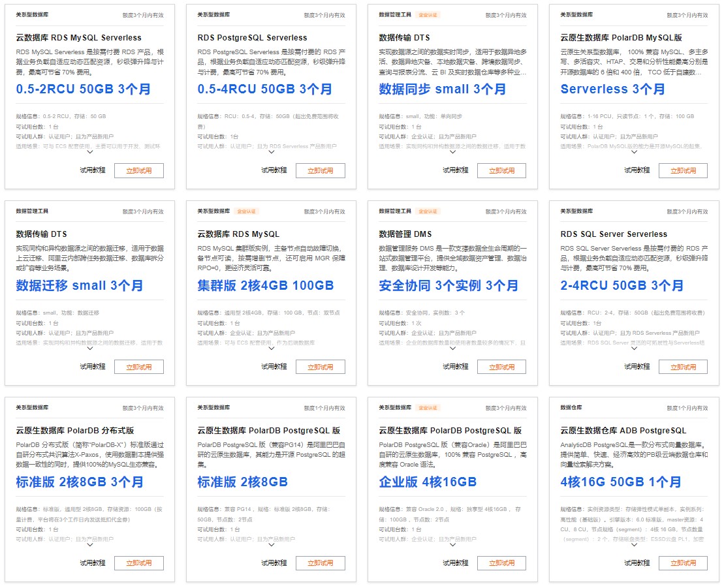Expand details on ADB PostgreSQL card
The width and height of the screenshot is (724, 588).
coord(635,545)
